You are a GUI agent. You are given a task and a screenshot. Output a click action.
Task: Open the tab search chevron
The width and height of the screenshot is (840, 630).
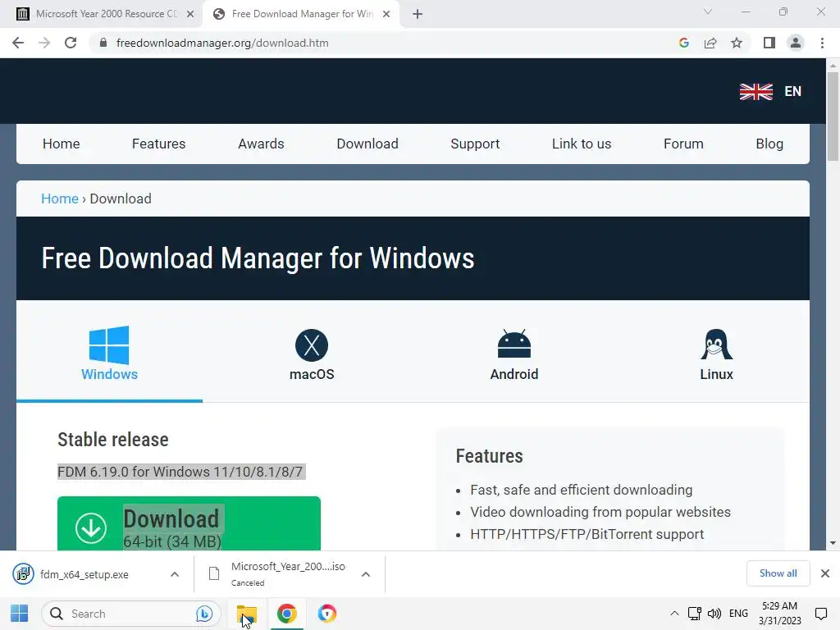tap(708, 11)
